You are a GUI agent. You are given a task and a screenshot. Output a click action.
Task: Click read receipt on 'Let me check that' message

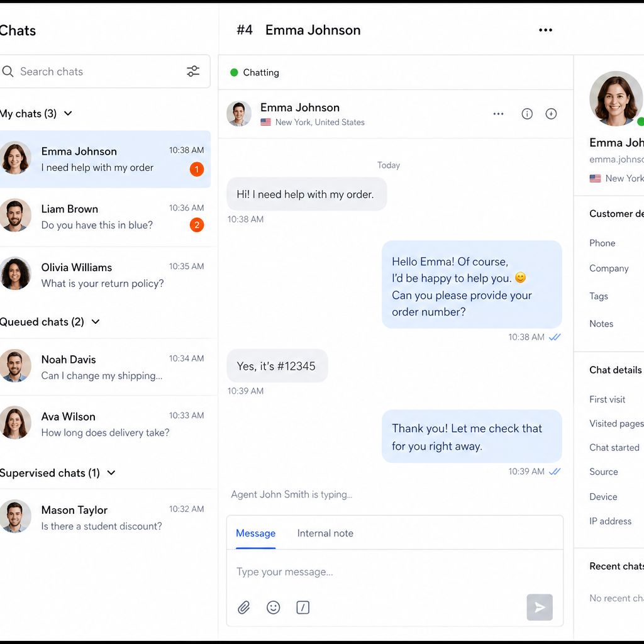click(555, 472)
